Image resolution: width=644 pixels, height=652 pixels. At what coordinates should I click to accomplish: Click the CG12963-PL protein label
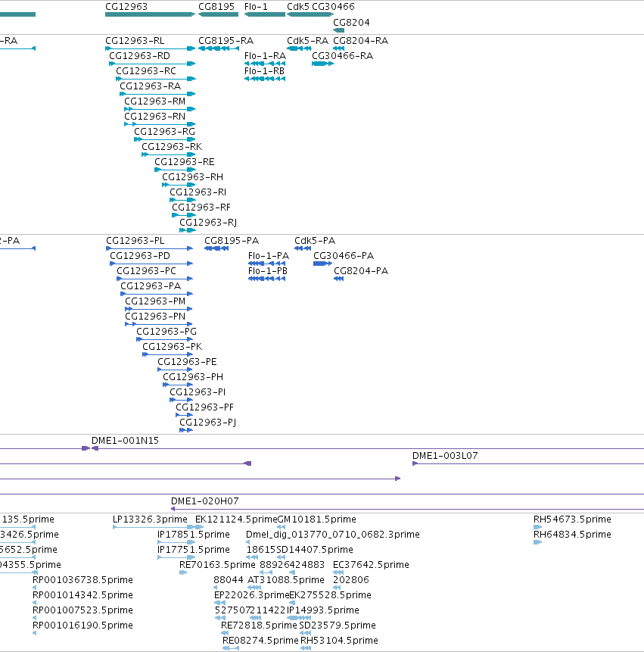[135, 241]
